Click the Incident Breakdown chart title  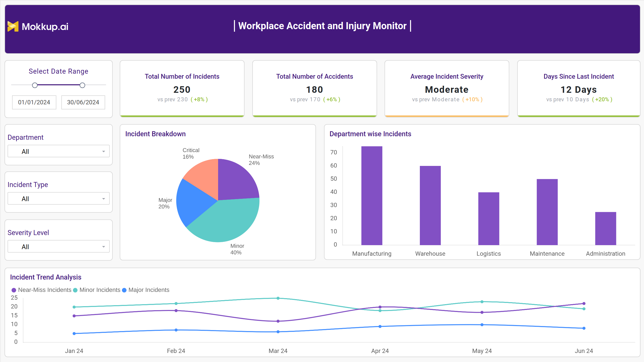pyautogui.click(x=155, y=134)
